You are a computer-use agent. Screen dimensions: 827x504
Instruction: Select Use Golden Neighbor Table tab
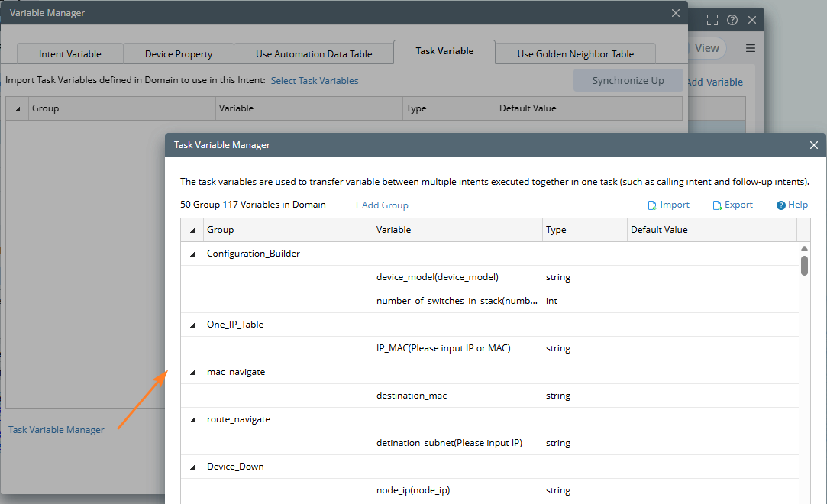pyautogui.click(x=576, y=54)
